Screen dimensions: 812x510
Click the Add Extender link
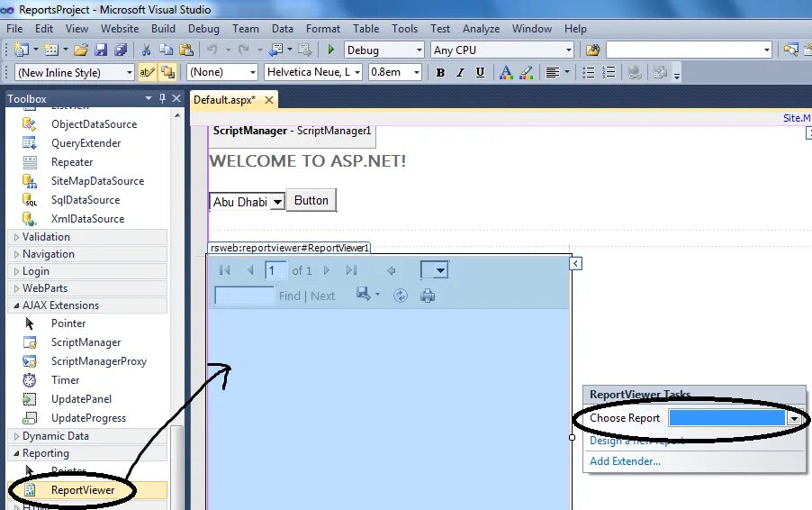click(x=625, y=461)
